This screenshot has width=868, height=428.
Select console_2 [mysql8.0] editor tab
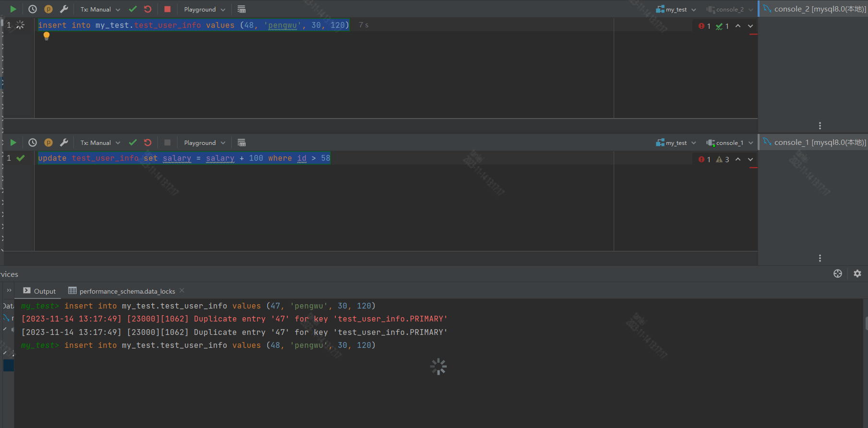point(814,9)
